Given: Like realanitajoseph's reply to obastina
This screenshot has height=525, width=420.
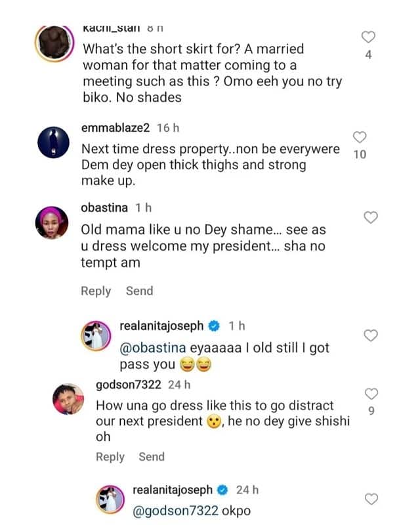Looking at the screenshot, I should 371,335.
